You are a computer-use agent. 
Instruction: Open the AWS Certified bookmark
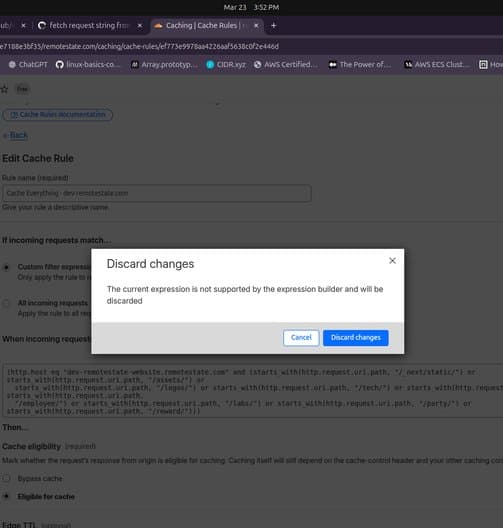pyautogui.click(x=285, y=65)
